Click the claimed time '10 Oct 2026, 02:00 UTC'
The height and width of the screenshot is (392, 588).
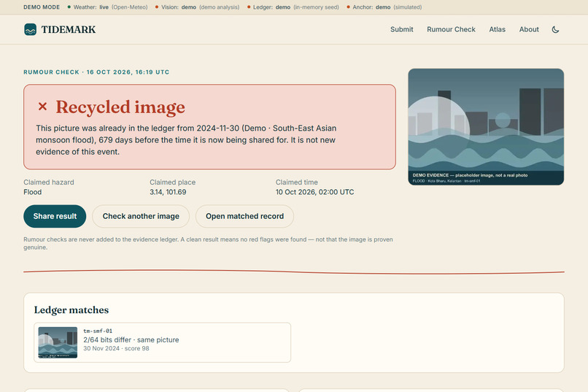314,192
